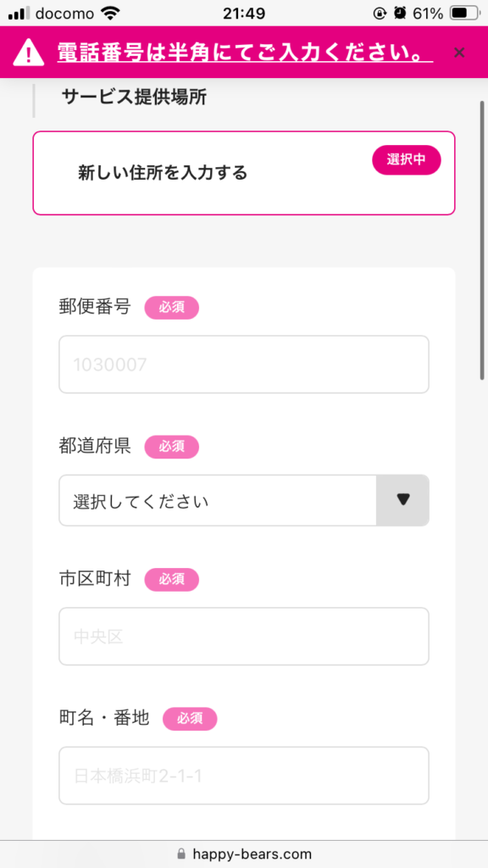The image size is (488, 868).
Task: Select the 新しい住所を入力する card
Action: (244, 173)
